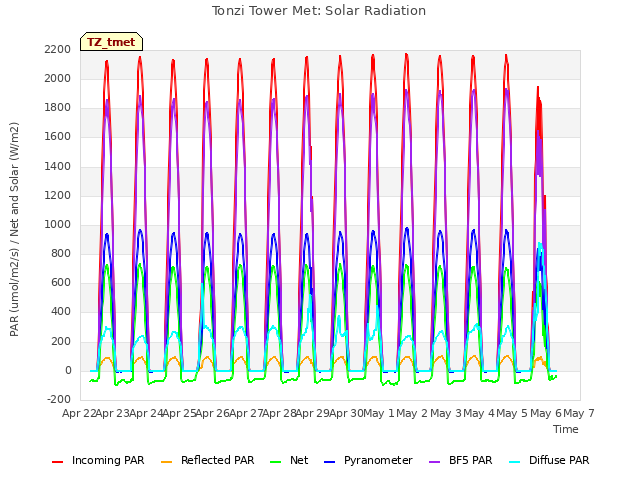The image size is (640, 480).
Task: Click the Apr 22 x-axis tick label
Action: (79, 413)
